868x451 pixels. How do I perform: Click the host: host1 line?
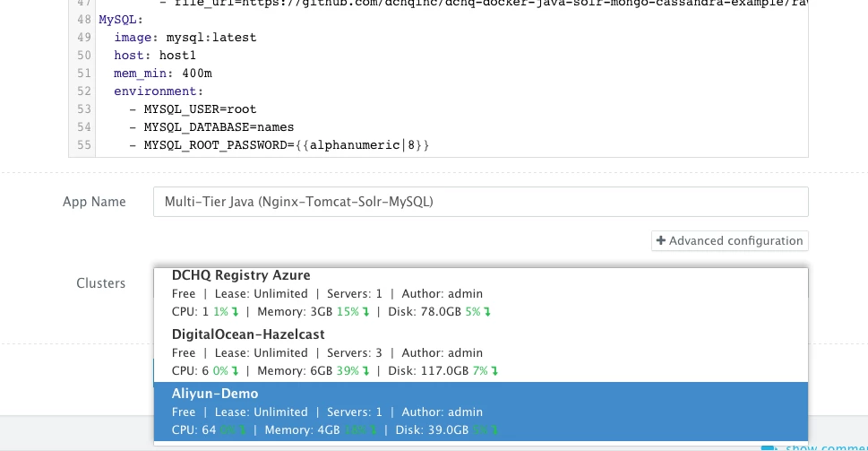(155, 56)
